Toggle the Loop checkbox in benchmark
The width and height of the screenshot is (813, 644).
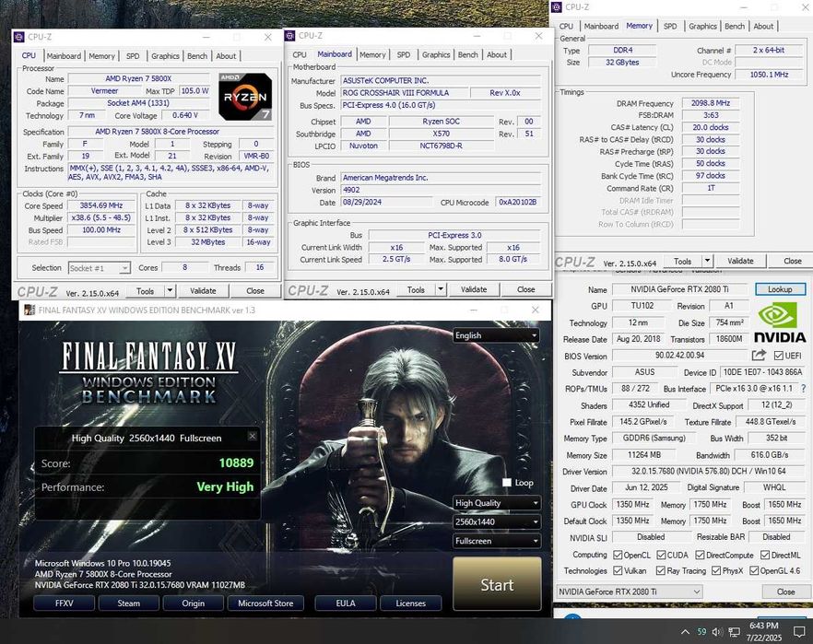point(507,483)
